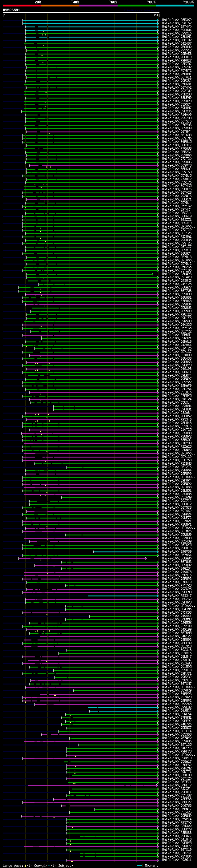The image size is (197, 868).
Task: Open hit UniRef100_O65369
Action: 176,20
